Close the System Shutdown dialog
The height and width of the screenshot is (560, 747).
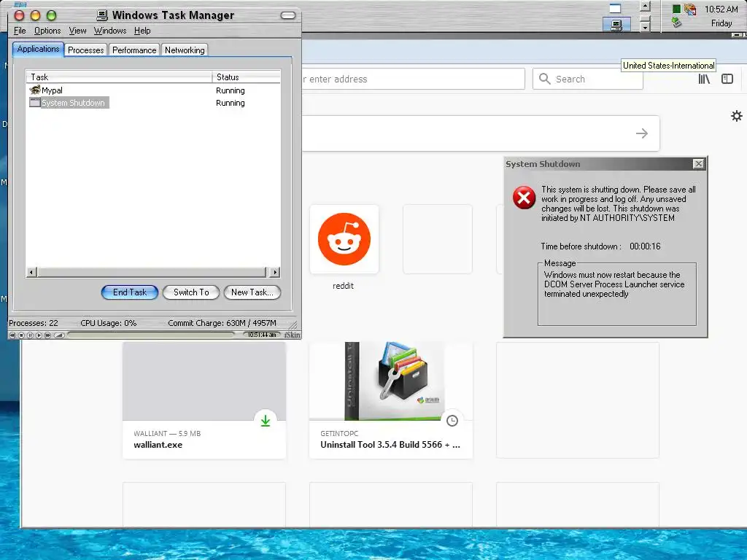coord(698,164)
